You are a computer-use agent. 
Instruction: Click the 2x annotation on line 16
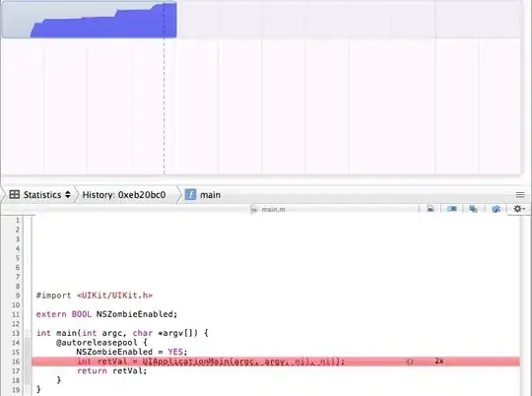point(439,362)
